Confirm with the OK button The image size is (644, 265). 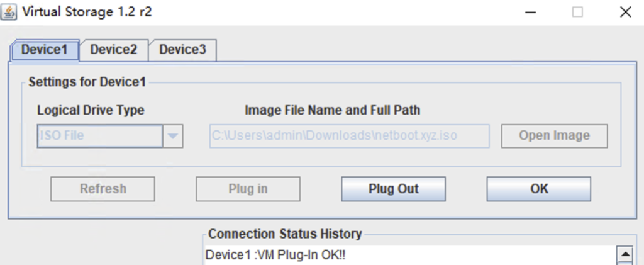(x=539, y=188)
